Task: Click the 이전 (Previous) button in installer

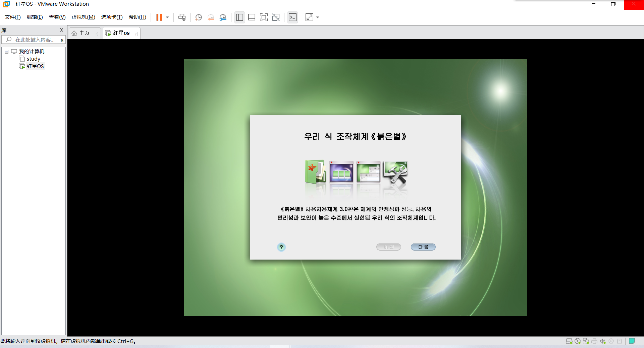Action: point(389,247)
